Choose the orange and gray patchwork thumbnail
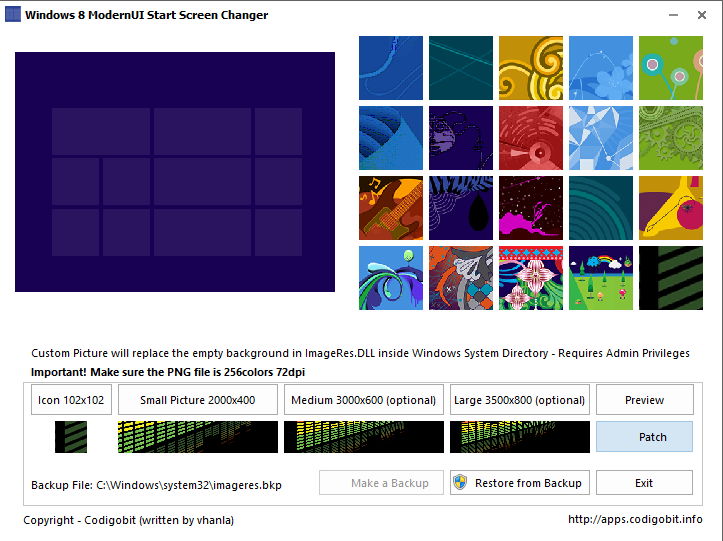The image size is (723, 541). (461, 278)
